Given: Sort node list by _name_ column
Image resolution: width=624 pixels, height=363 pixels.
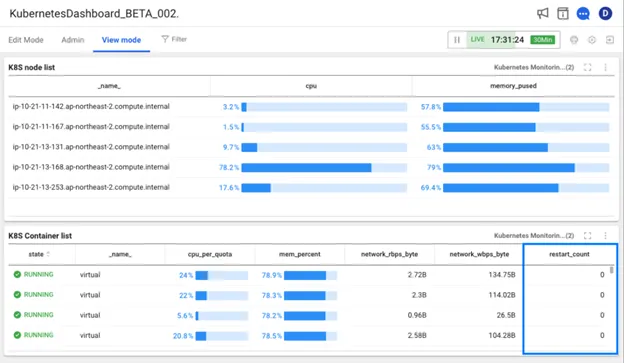Looking at the screenshot, I should pyautogui.click(x=109, y=86).
